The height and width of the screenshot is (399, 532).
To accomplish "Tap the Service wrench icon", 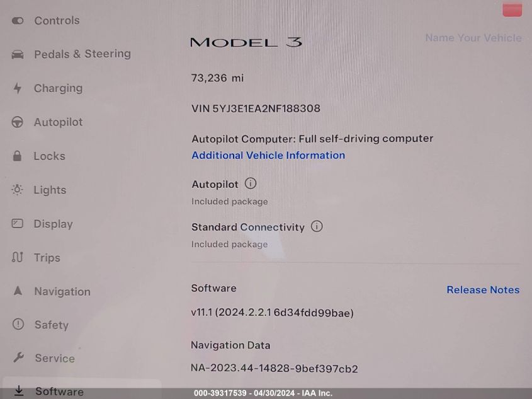I will coord(18,357).
